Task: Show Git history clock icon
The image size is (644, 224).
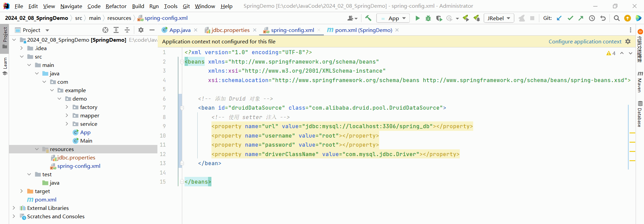Action: pyautogui.click(x=592, y=18)
